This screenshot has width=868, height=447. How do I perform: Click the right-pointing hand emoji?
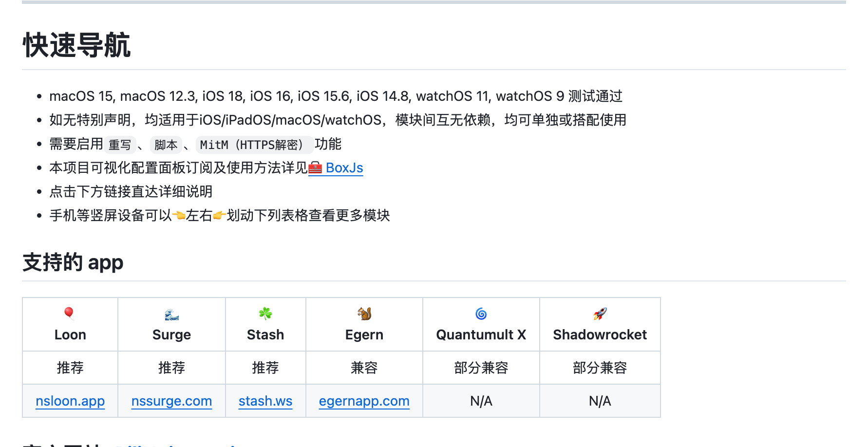219,215
